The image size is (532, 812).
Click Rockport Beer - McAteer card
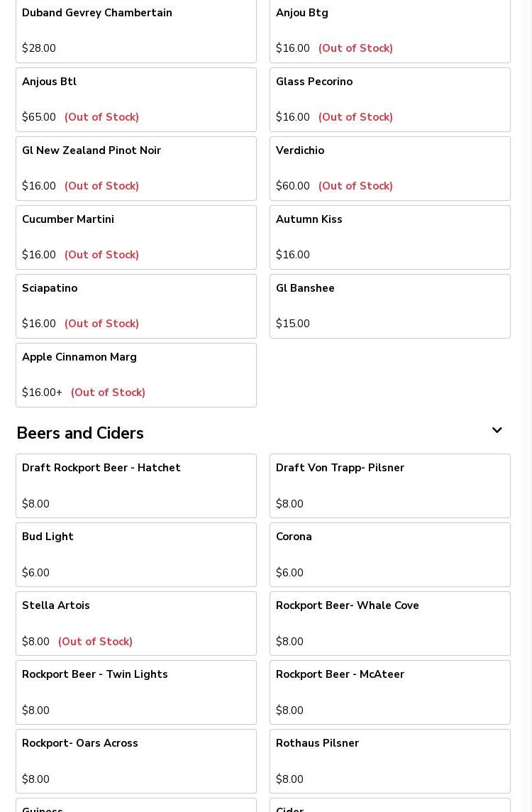pos(390,692)
